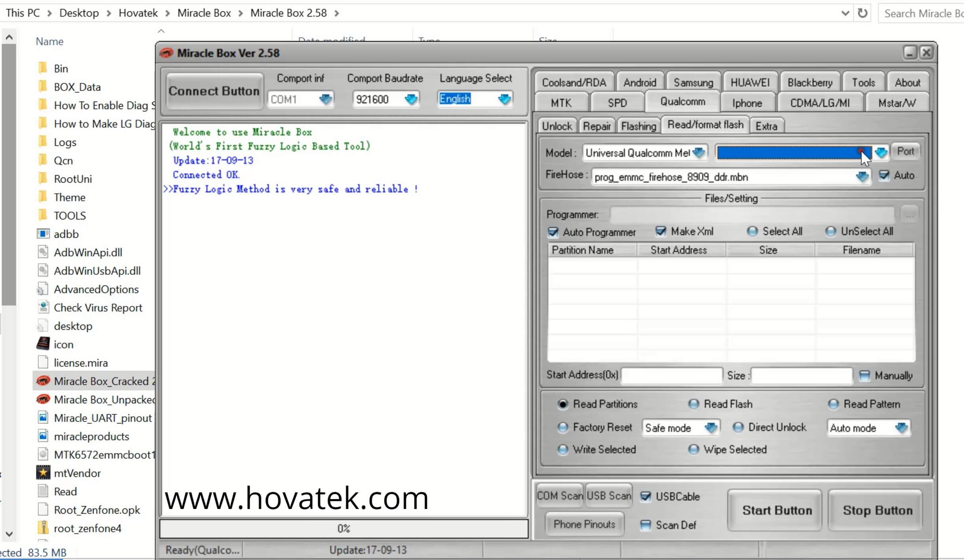This screenshot has height=560, width=964.
Task: Click the Miracle Box title bar logo icon
Action: [x=166, y=53]
